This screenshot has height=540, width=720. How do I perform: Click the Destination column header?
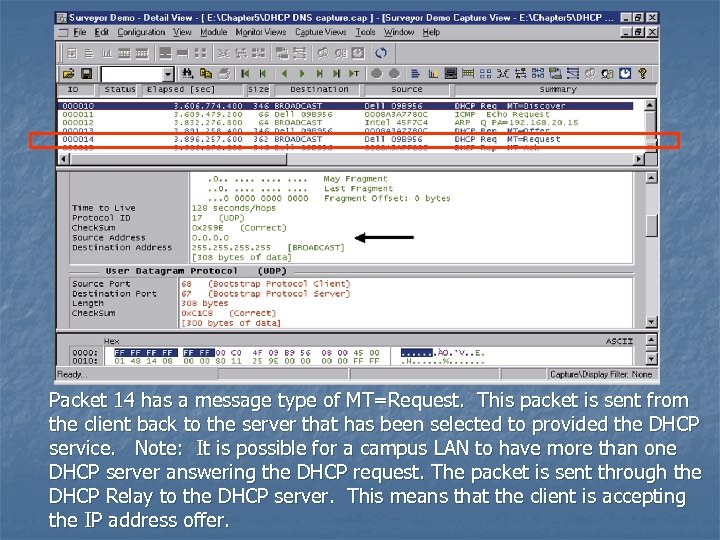coord(319,90)
